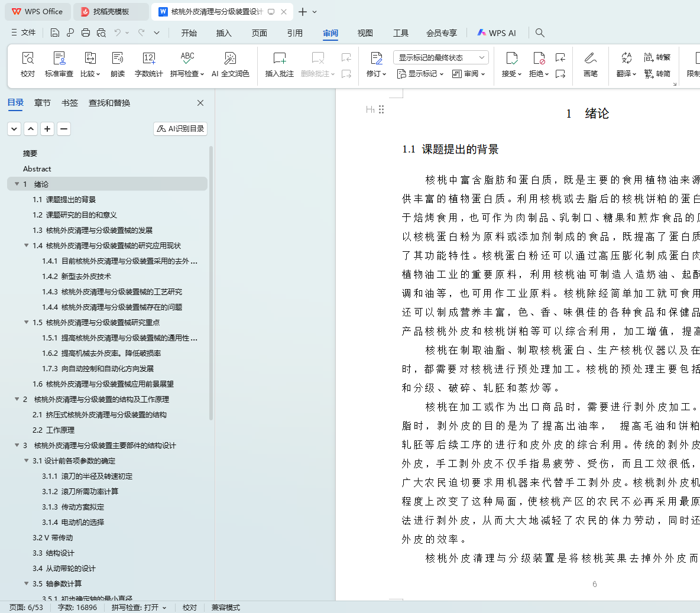
Task: Open 显示标记的最终状态 combo box
Action: pyautogui.click(x=440, y=57)
